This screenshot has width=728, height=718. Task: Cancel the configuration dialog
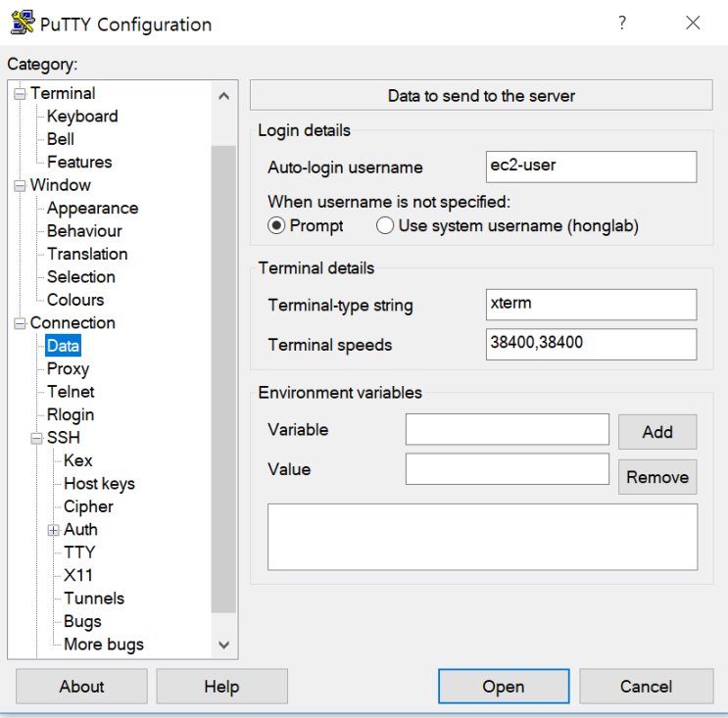(647, 687)
